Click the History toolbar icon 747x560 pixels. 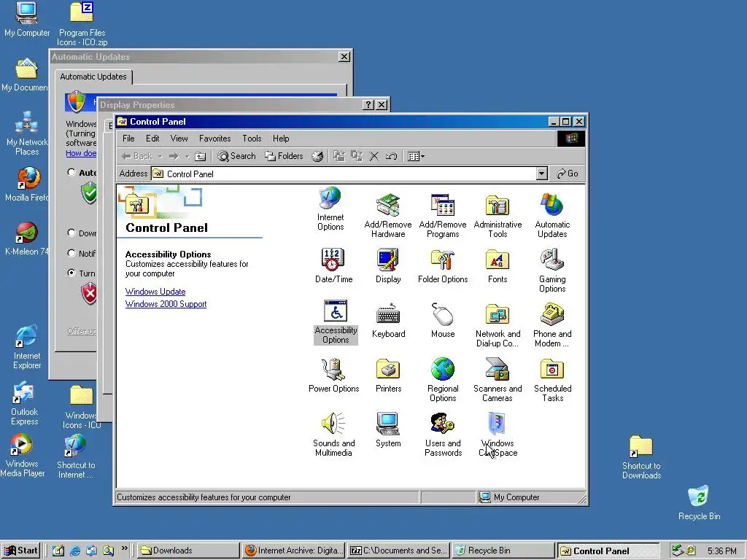(317, 156)
